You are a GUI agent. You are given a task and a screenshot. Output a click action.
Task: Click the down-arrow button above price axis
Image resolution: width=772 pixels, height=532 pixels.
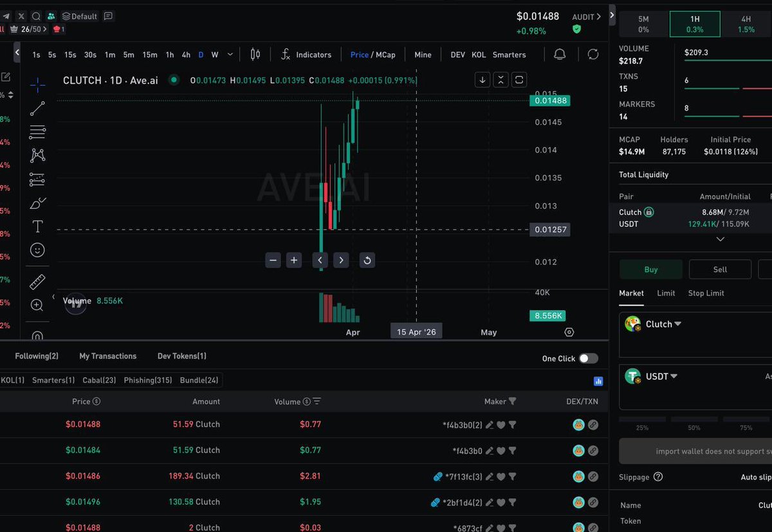[x=482, y=80]
